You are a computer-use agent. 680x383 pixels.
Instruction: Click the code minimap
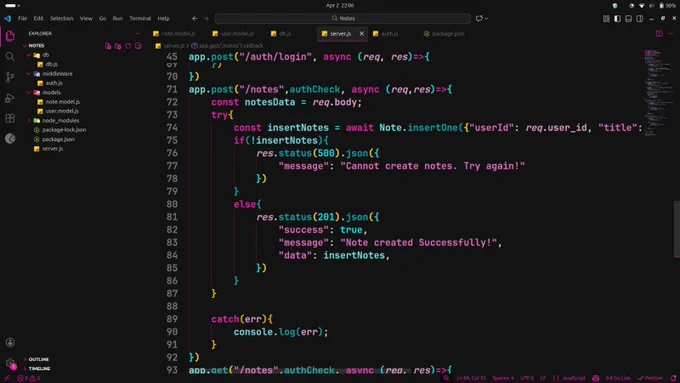[x=658, y=93]
